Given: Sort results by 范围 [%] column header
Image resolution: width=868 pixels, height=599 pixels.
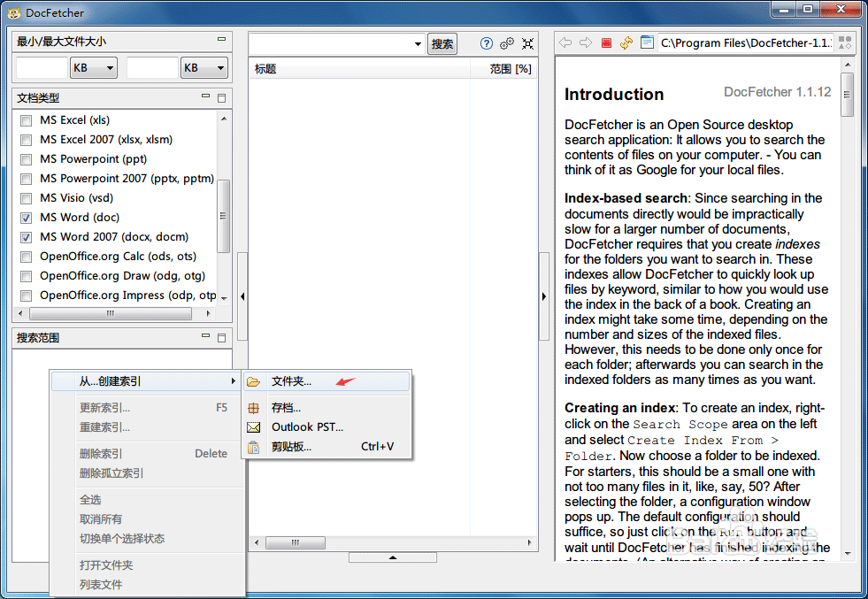Looking at the screenshot, I should coord(503,69).
